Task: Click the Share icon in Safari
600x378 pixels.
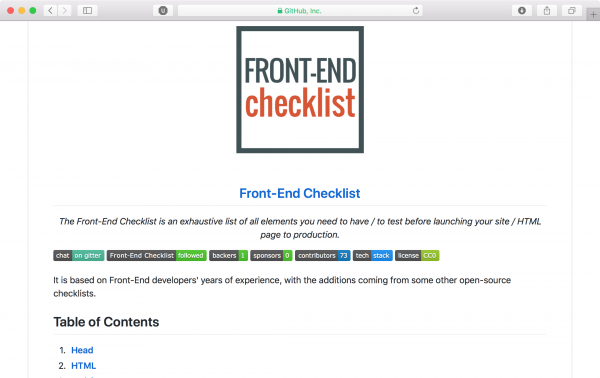Action: point(547,11)
